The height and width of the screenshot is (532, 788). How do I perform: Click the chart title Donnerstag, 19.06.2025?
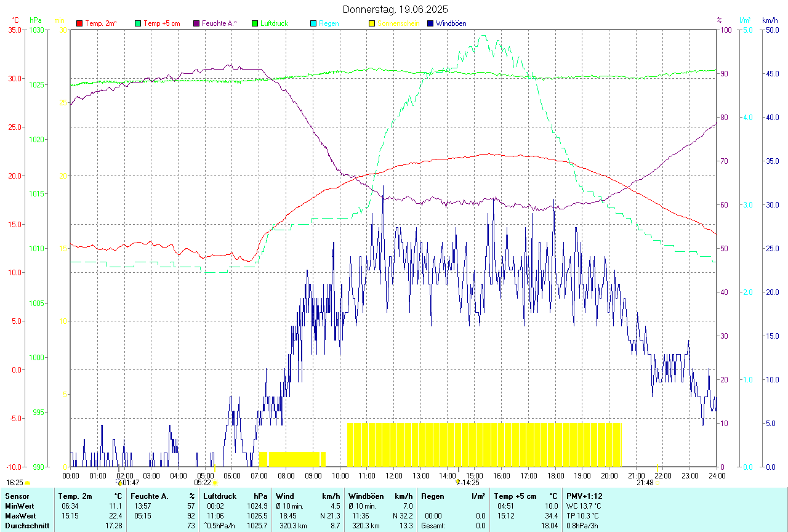(x=395, y=9)
